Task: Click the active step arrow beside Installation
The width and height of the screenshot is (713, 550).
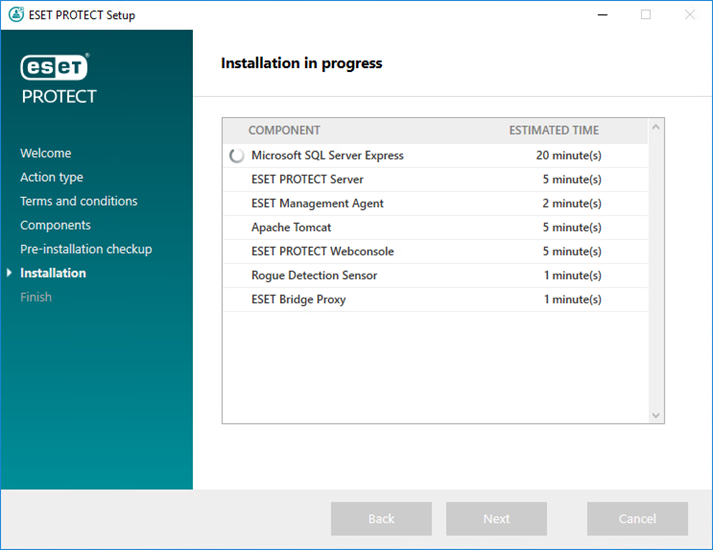Action: tap(10, 273)
